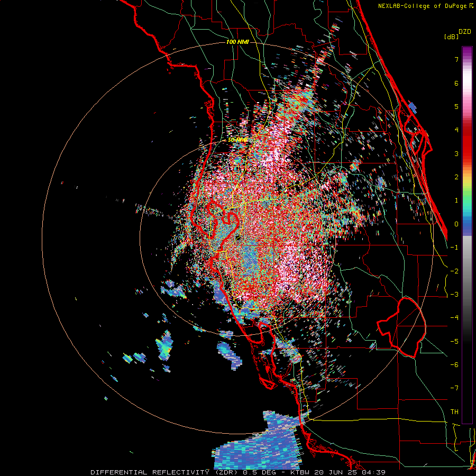Click the 04:39 timestamp
Image resolution: width=476 pixels, height=476 pixels.
coord(374,472)
